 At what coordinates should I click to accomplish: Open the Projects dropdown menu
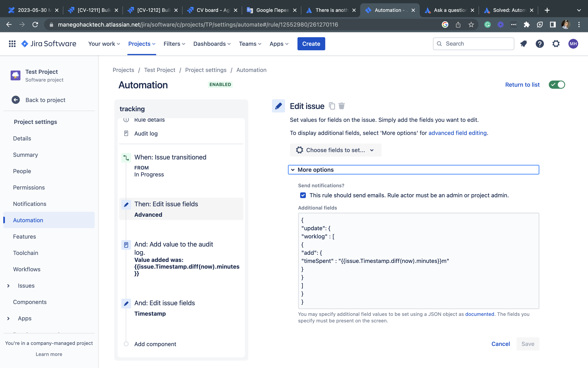pyautogui.click(x=142, y=44)
